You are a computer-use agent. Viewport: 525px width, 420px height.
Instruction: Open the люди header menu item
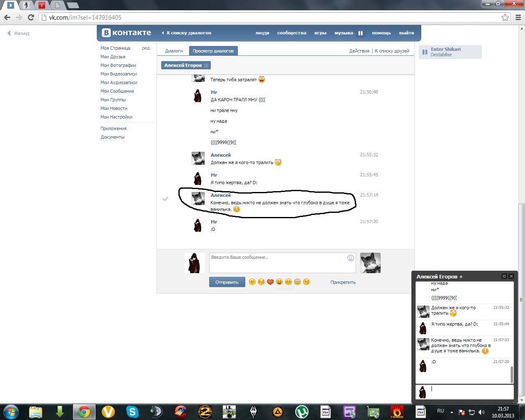pos(262,33)
